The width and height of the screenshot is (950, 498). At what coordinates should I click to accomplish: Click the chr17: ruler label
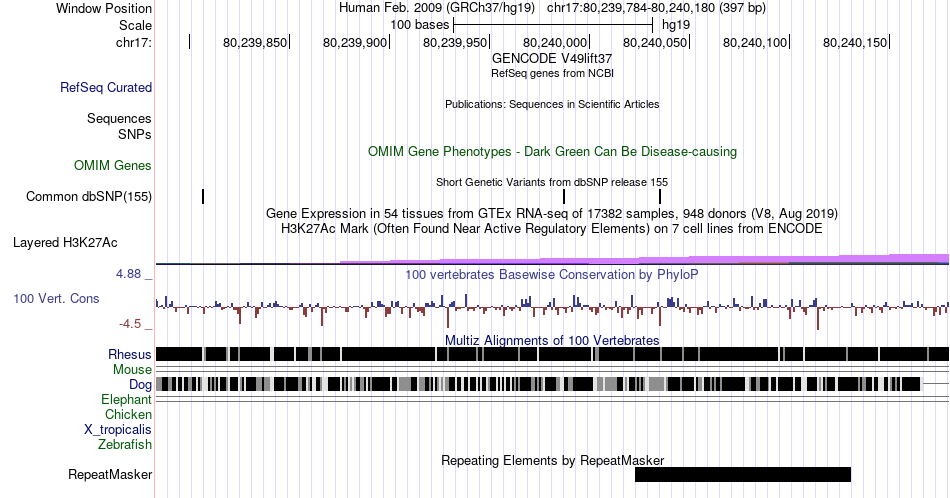(x=134, y=42)
